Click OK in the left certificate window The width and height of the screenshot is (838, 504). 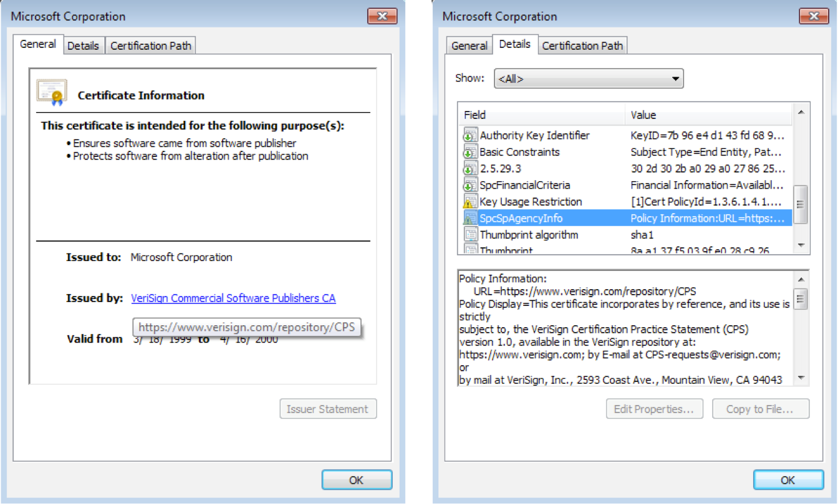(x=357, y=480)
